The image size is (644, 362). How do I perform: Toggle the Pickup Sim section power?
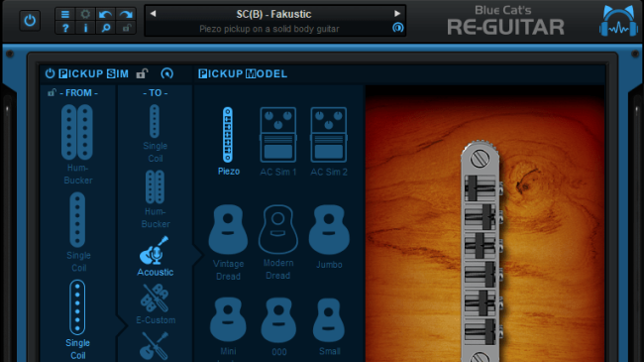50,73
